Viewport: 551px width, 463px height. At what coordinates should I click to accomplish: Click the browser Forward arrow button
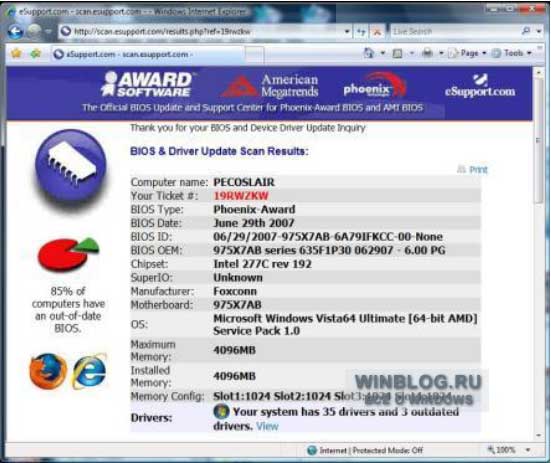coord(34,32)
